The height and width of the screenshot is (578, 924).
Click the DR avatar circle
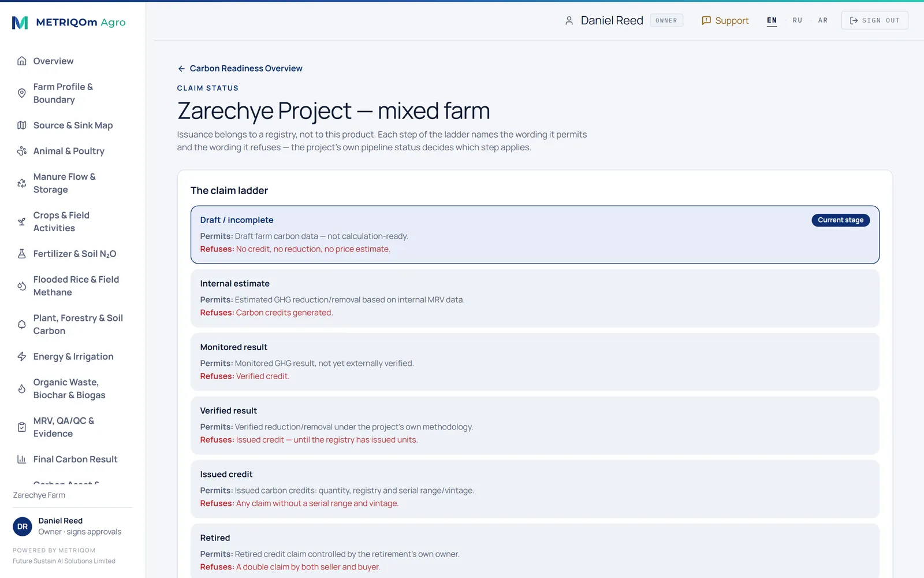point(23,527)
